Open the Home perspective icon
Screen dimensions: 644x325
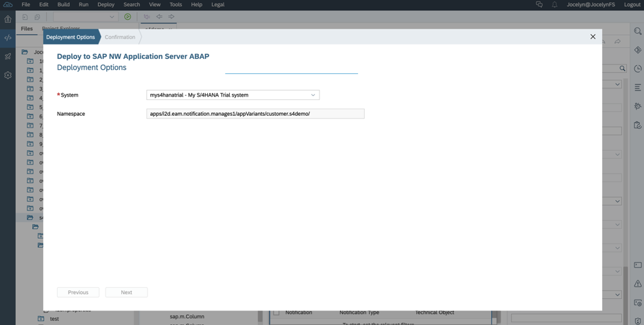(8, 19)
